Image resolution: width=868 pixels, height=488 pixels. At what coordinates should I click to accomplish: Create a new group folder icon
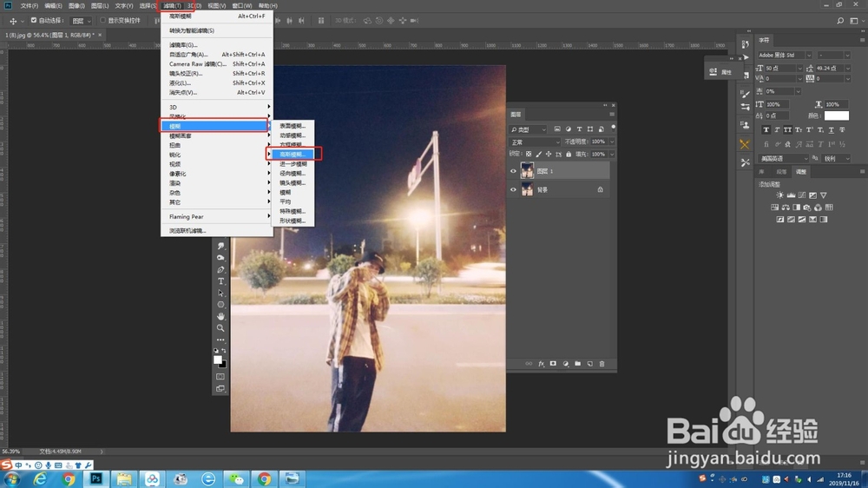(x=577, y=364)
